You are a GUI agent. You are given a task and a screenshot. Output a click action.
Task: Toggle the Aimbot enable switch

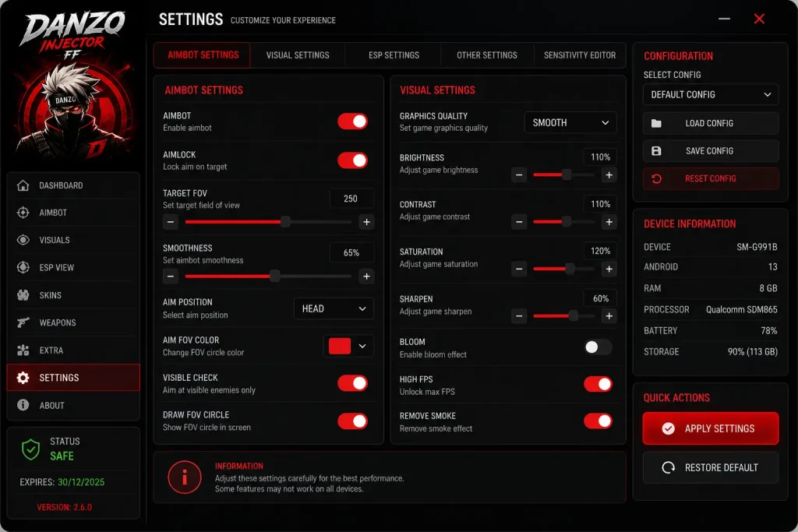click(x=352, y=122)
